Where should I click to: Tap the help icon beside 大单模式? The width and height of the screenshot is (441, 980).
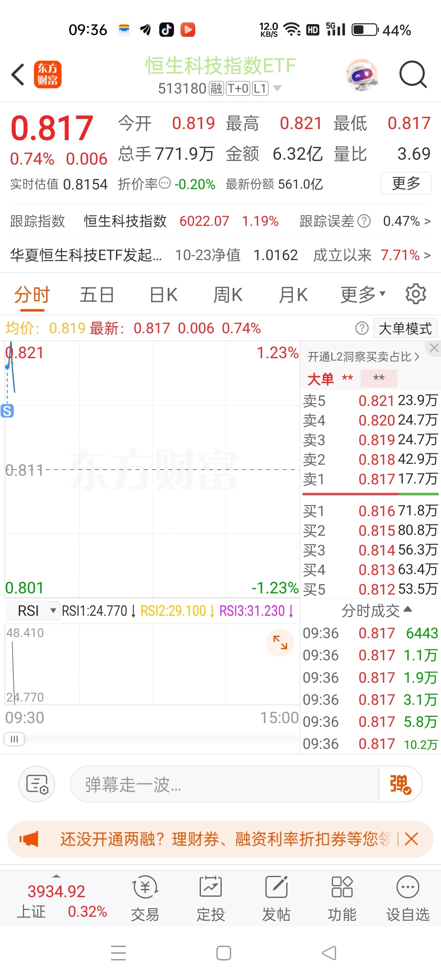[x=362, y=328]
